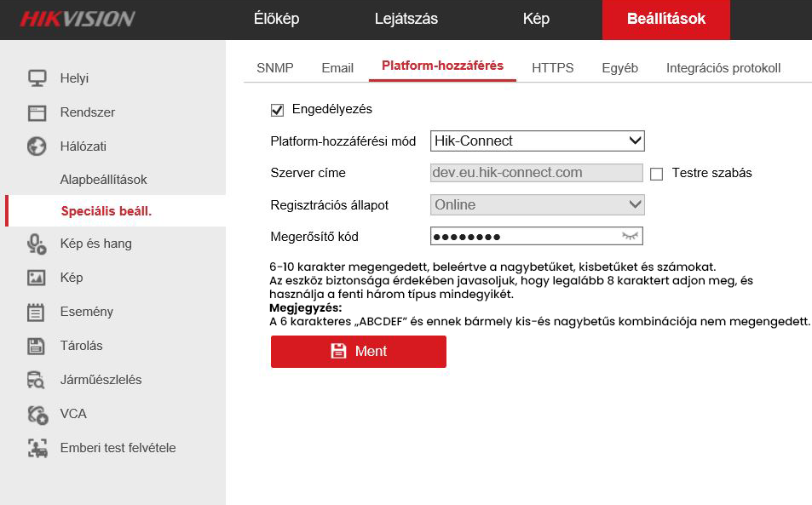This screenshot has width=812, height=505.
Task: Open the Kép és hang section
Action: (x=95, y=244)
